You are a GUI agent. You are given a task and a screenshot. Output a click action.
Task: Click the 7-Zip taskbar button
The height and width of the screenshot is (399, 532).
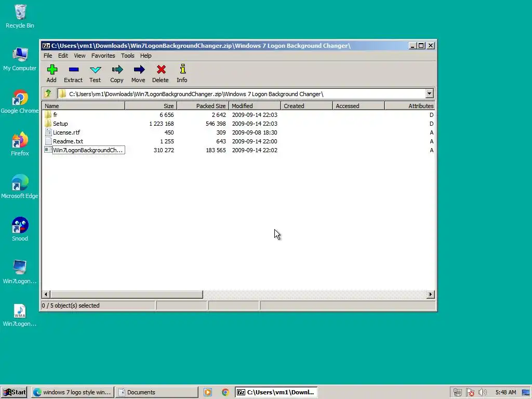coord(276,392)
